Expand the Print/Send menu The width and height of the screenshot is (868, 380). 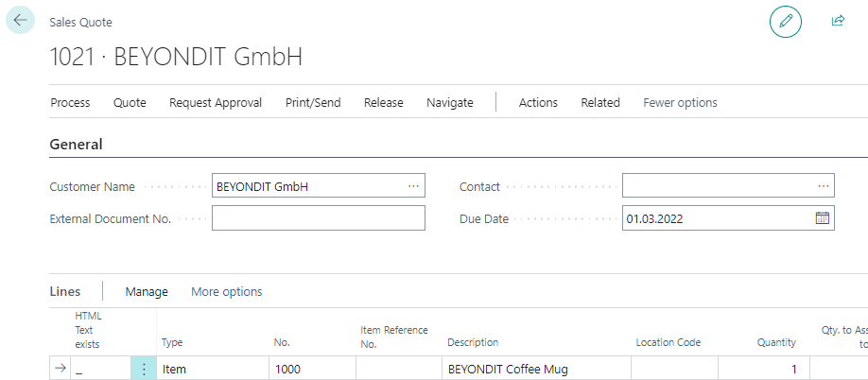(x=313, y=102)
